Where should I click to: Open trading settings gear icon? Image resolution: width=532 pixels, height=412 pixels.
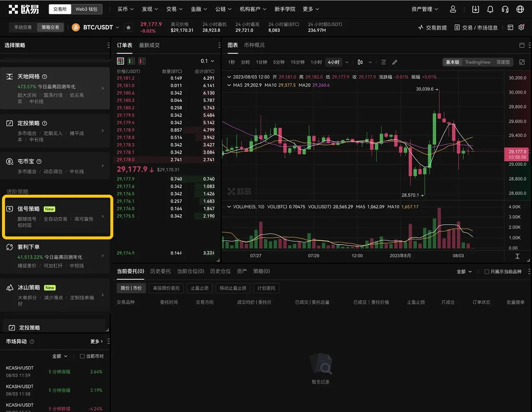[x=521, y=27]
